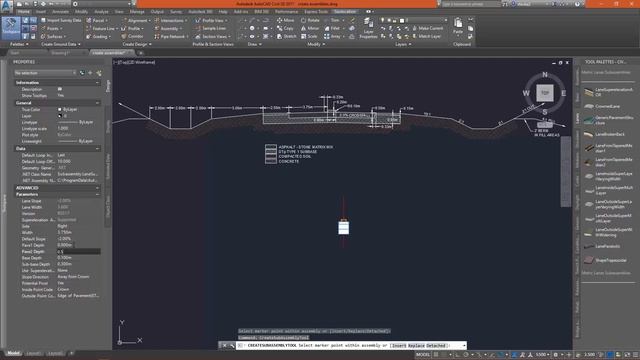Switch to the Modify ribbon tab
This screenshot has height=360, width=640.
[81, 12]
